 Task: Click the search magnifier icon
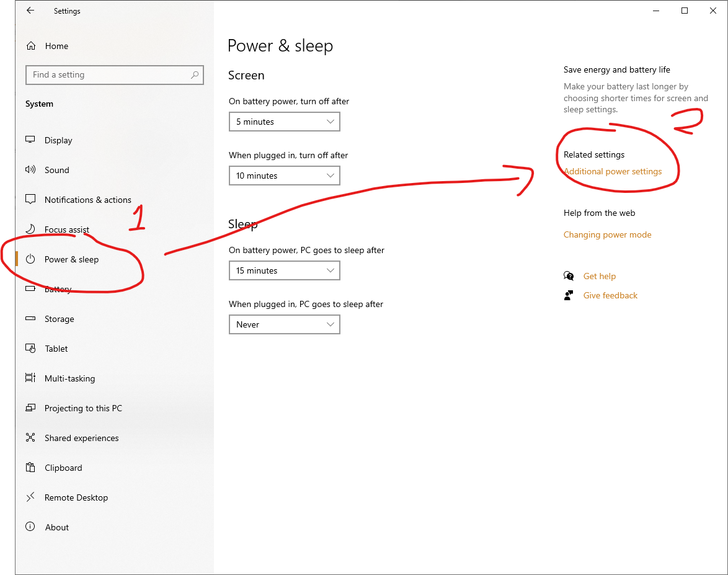(x=195, y=75)
